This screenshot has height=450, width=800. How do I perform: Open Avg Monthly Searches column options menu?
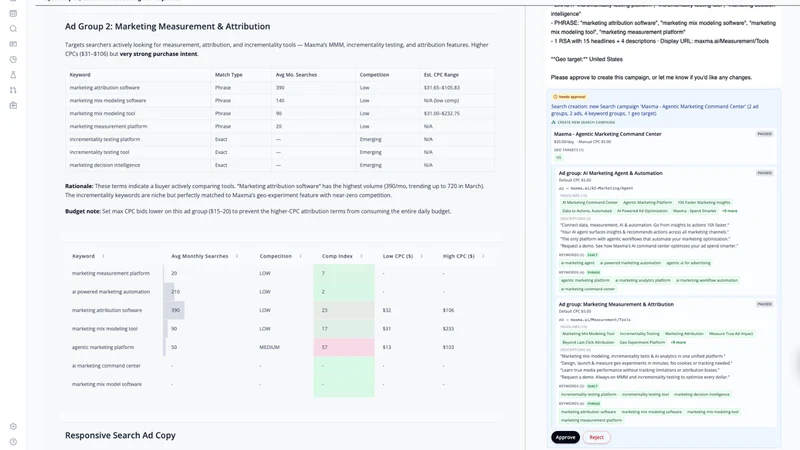pos(237,256)
